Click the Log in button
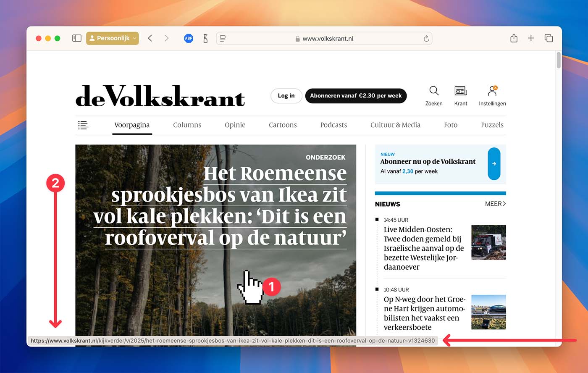Viewport: 588px width, 373px height. pos(286,96)
